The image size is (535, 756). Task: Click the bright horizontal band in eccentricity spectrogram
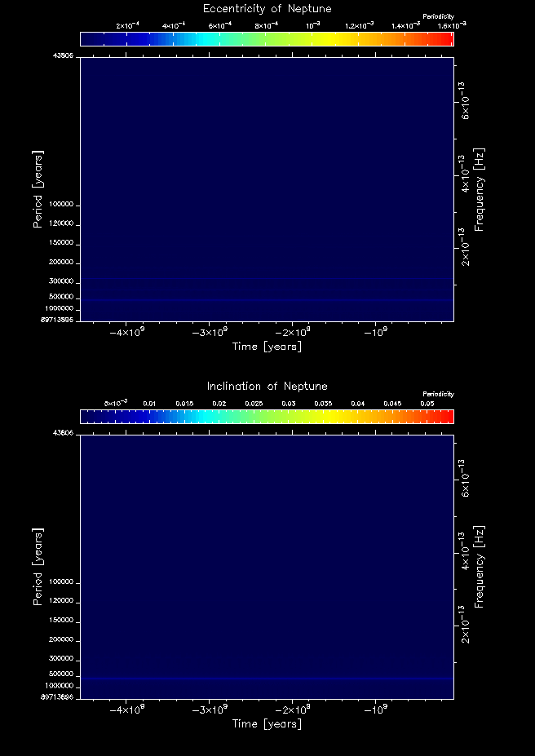click(267, 301)
